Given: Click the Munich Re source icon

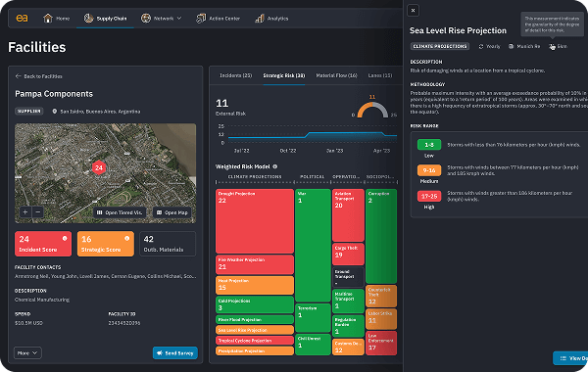Looking at the screenshot, I should (511, 46).
